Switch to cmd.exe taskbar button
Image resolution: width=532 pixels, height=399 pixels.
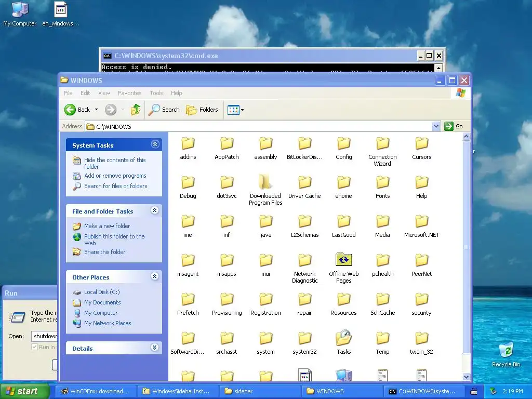[x=424, y=391]
